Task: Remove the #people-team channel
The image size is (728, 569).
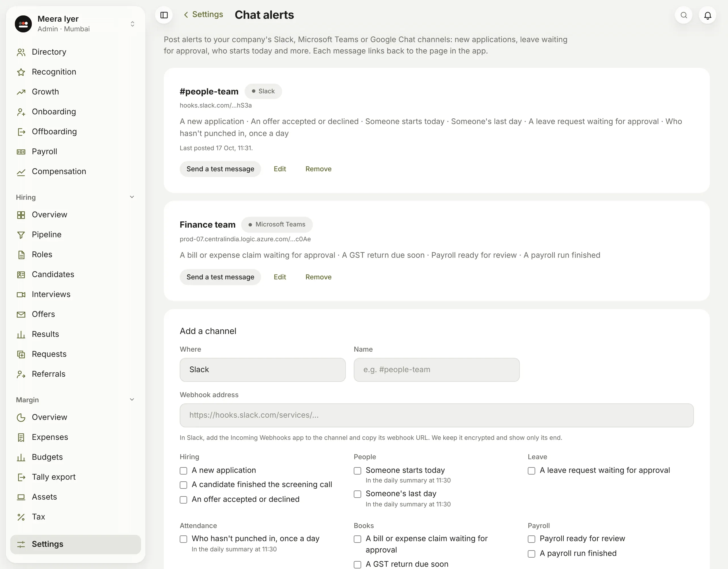Action: [x=318, y=169]
